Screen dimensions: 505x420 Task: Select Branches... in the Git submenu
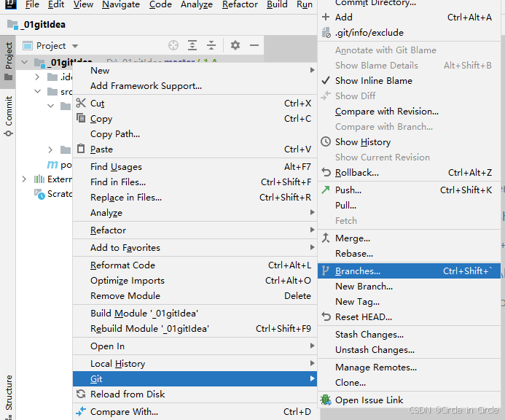(357, 271)
